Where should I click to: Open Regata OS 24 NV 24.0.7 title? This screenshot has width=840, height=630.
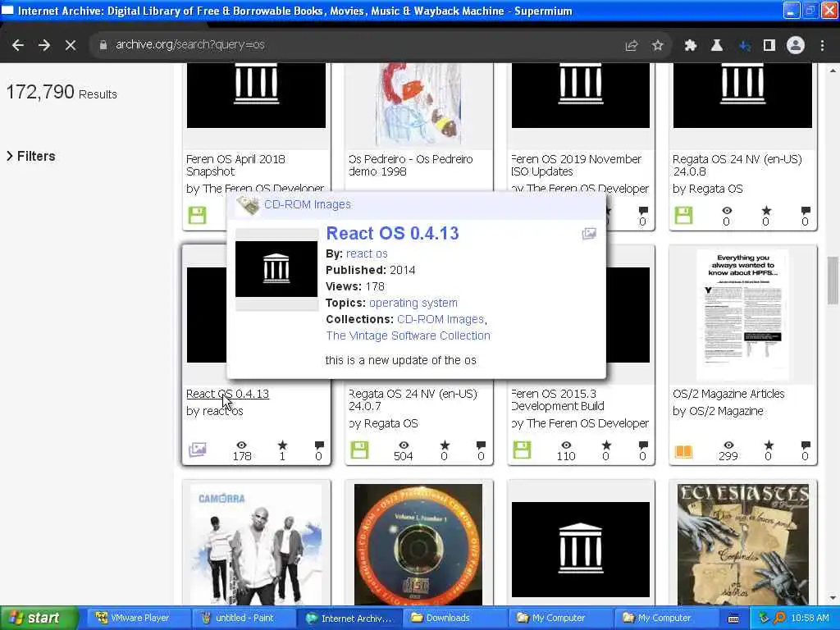[413, 399]
